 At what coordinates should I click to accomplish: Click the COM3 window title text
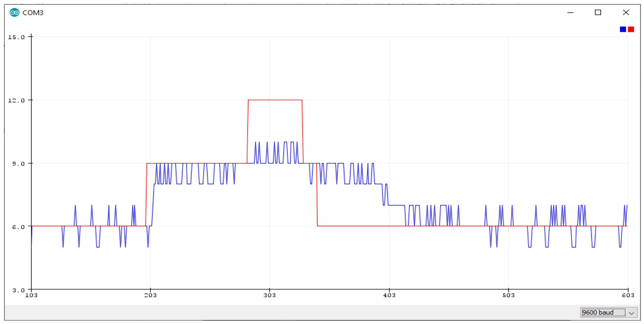(33, 13)
